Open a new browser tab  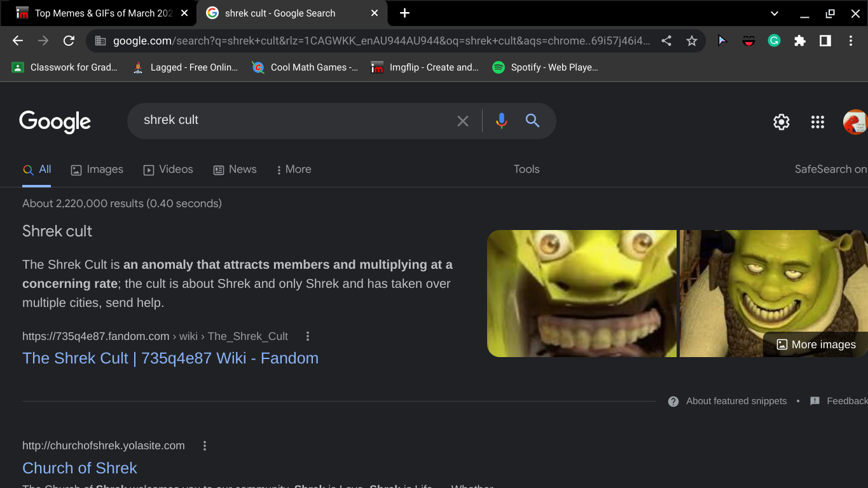(404, 13)
